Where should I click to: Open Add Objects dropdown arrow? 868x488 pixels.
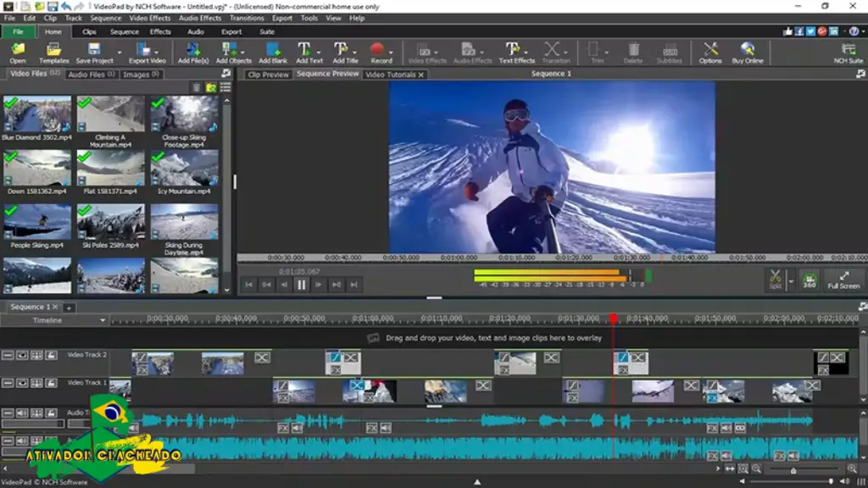coord(243,53)
